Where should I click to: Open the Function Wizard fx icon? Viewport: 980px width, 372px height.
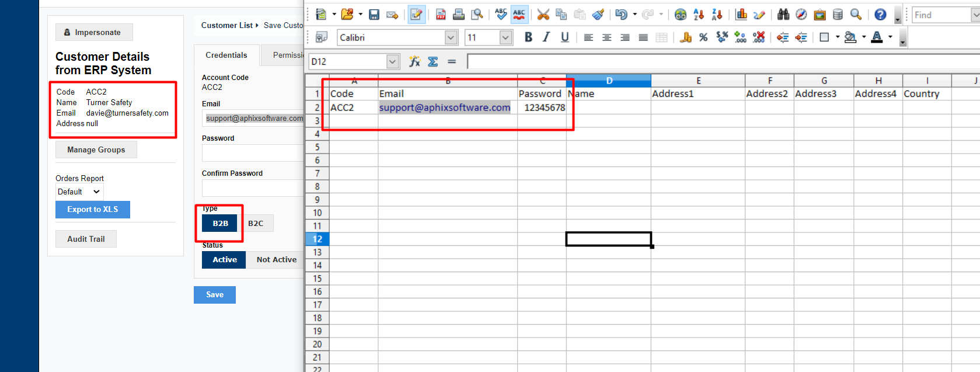[414, 61]
